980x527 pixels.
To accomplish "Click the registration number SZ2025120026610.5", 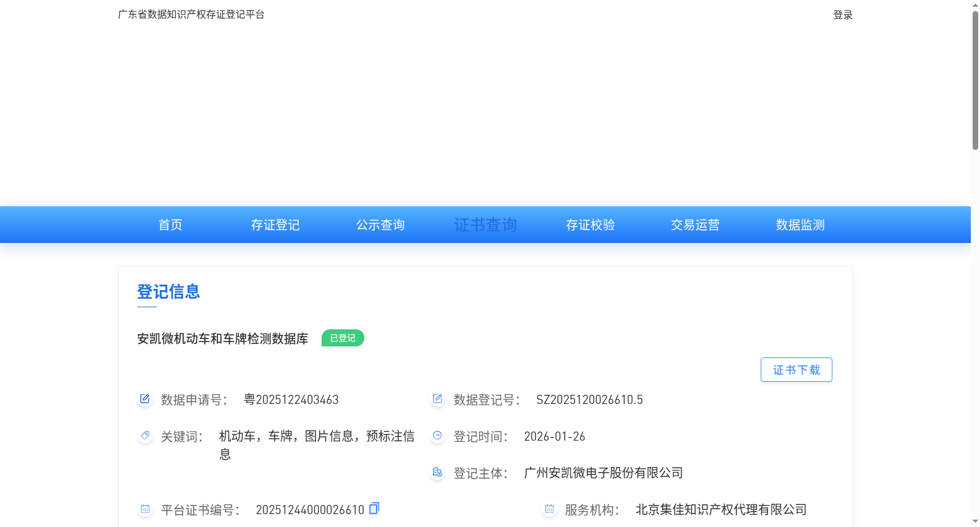I will point(589,400).
